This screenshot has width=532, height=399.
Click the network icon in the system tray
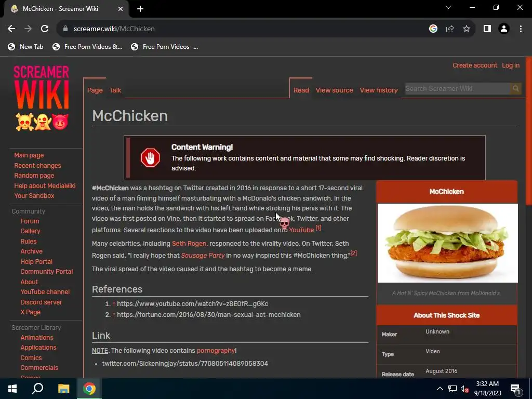click(x=453, y=389)
